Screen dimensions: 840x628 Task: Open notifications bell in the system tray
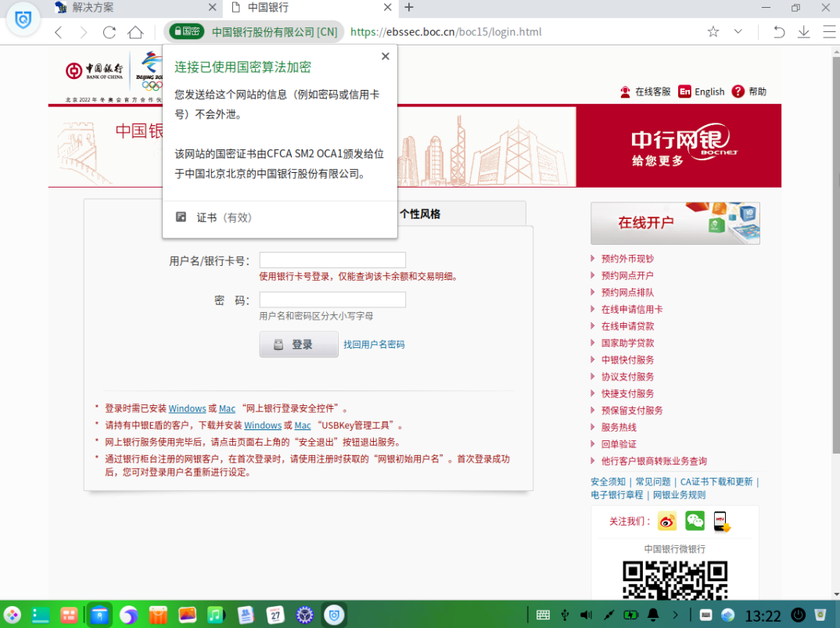(653, 615)
